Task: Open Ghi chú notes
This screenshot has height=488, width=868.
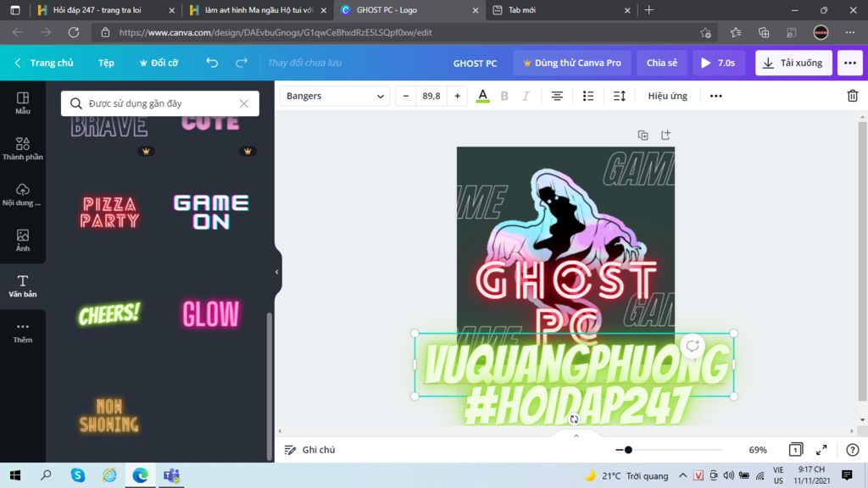Action: coord(309,450)
